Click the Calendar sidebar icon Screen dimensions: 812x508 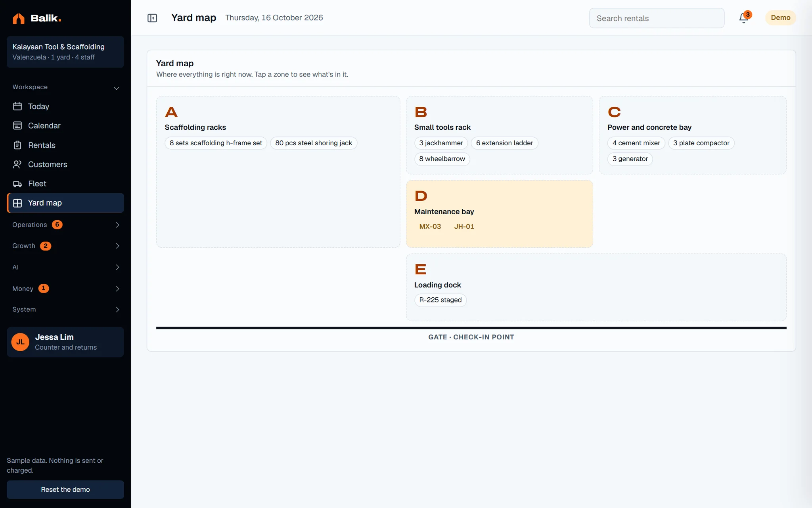click(17, 125)
